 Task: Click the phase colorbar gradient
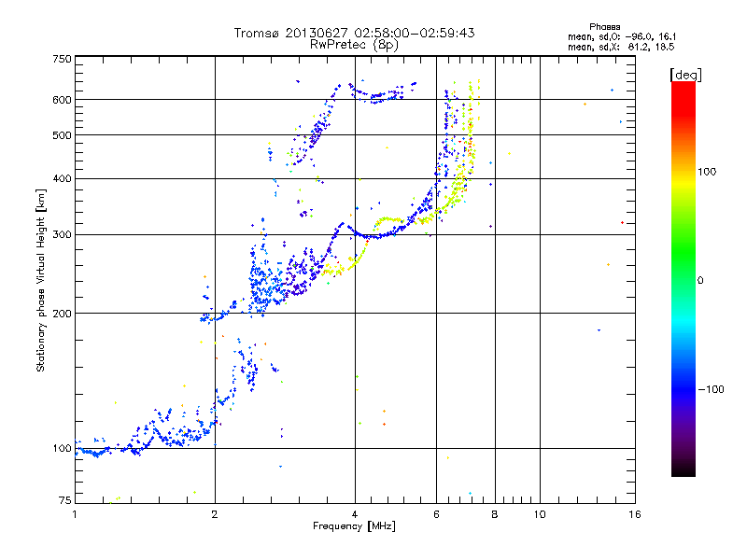click(684, 278)
